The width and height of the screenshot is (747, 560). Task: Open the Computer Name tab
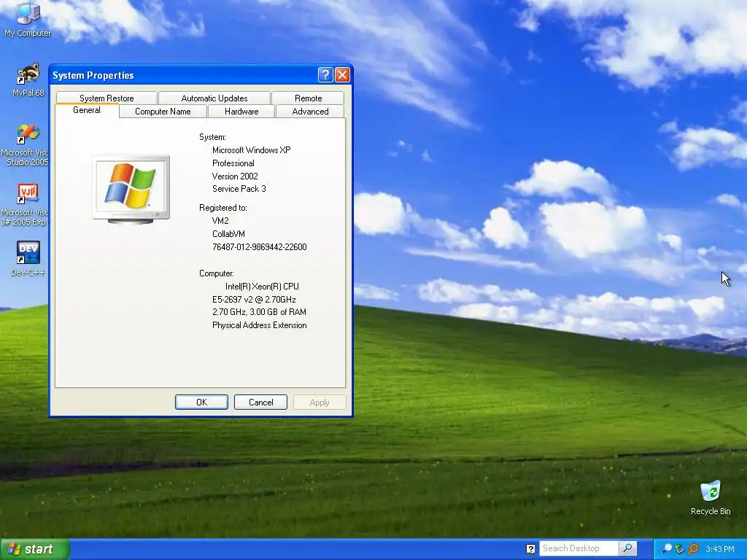[163, 112]
